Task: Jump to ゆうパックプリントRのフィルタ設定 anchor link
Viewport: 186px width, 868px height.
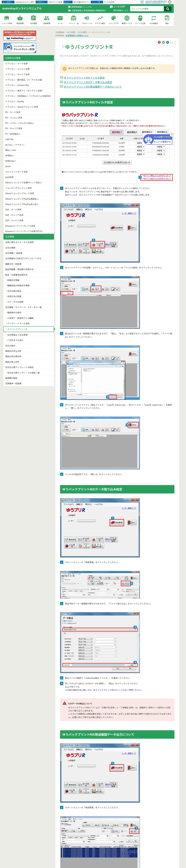Action: 84,78
